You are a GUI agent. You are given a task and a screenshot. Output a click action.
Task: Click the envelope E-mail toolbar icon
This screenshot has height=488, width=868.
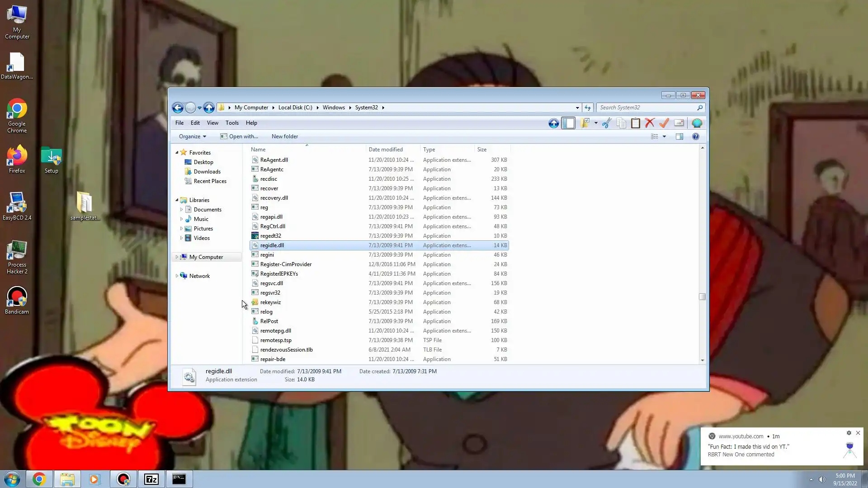[x=679, y=123]
